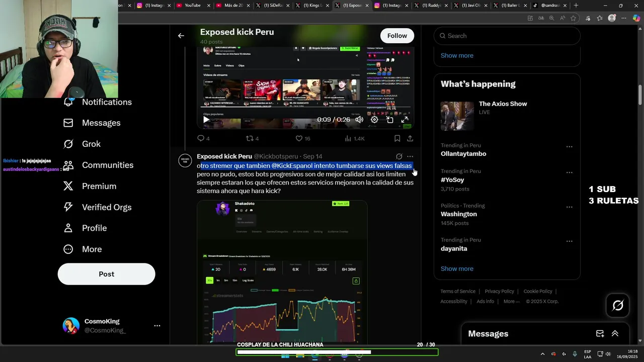Repost the post with 4 reposts

click(252, 138)
